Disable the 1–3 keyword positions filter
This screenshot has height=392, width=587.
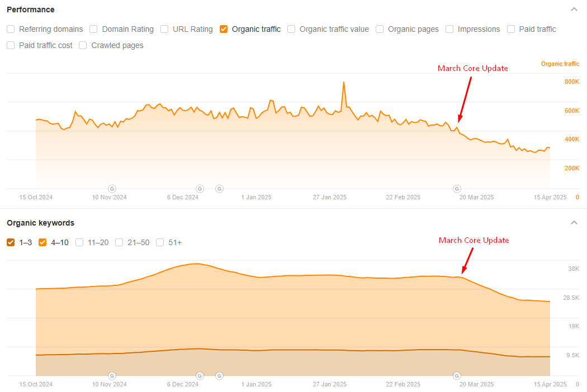[x=10, y=242]
